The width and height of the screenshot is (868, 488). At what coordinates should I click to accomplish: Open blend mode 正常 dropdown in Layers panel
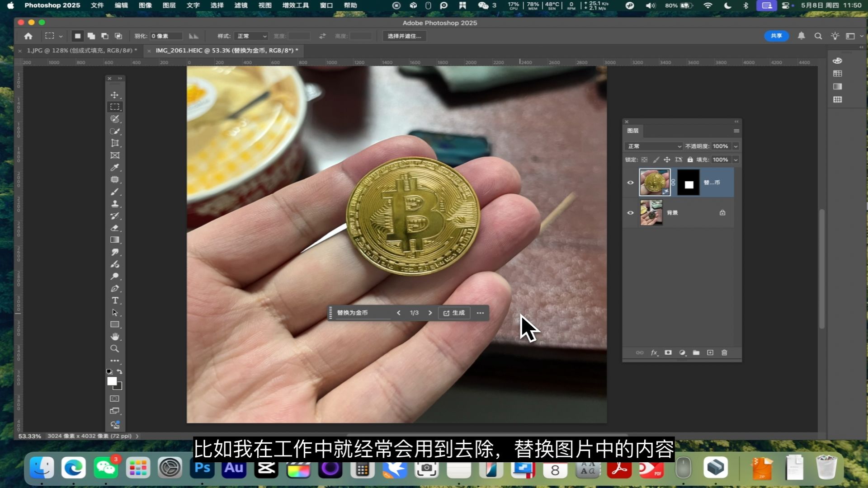click(x=653, y=146)
